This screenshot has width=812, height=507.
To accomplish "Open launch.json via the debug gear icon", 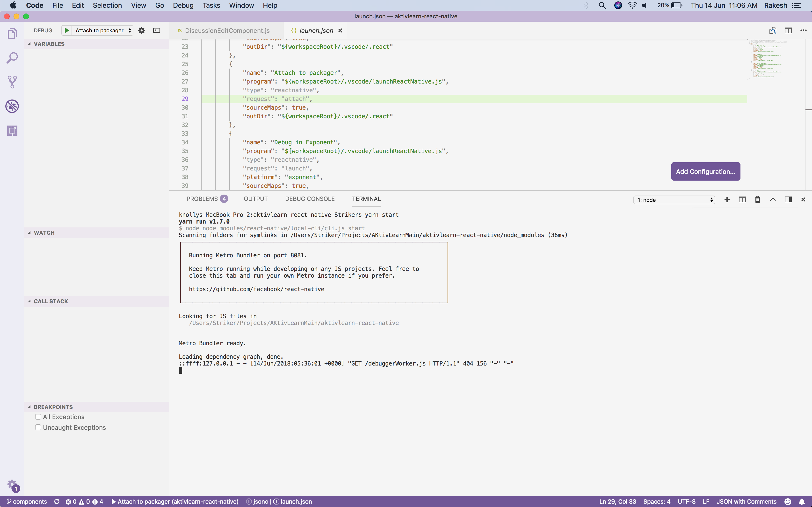I will click(141, 30).
